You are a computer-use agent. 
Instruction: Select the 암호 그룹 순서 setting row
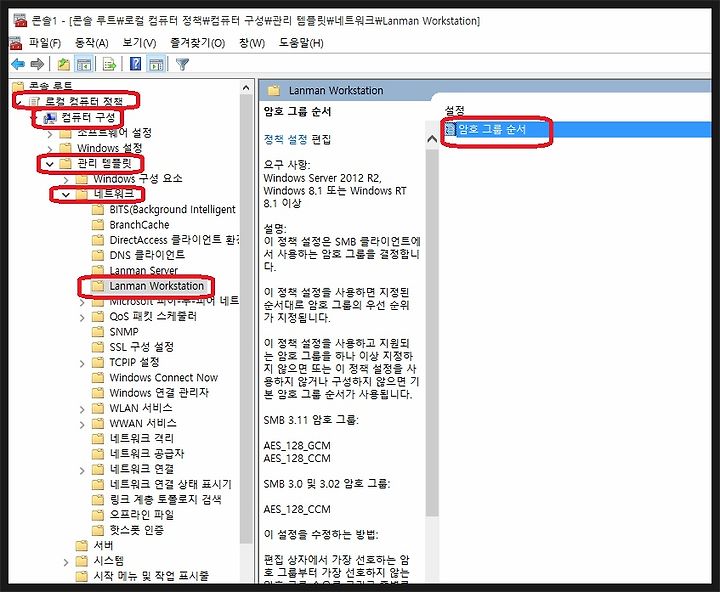click(x=575, y=130)
